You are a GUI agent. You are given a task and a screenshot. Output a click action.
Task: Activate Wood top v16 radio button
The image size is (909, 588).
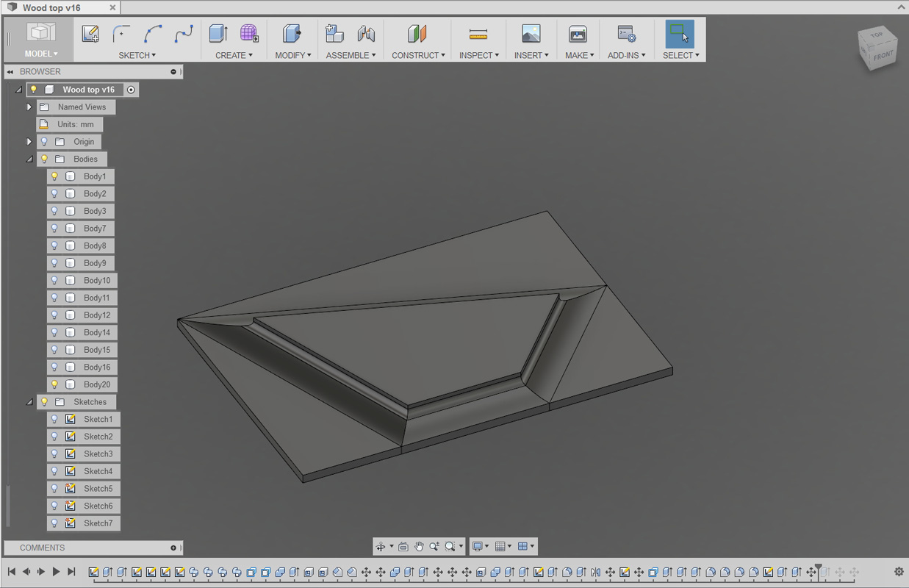pos(131,90)
